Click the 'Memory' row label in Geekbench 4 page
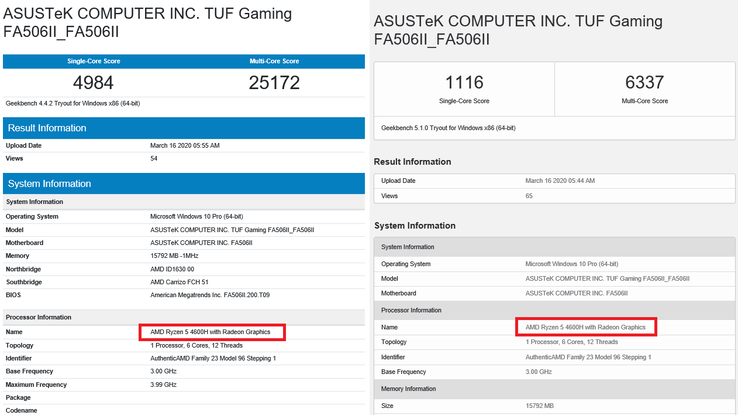The width and height of the screenshot is (738, 415). (17, 256)
